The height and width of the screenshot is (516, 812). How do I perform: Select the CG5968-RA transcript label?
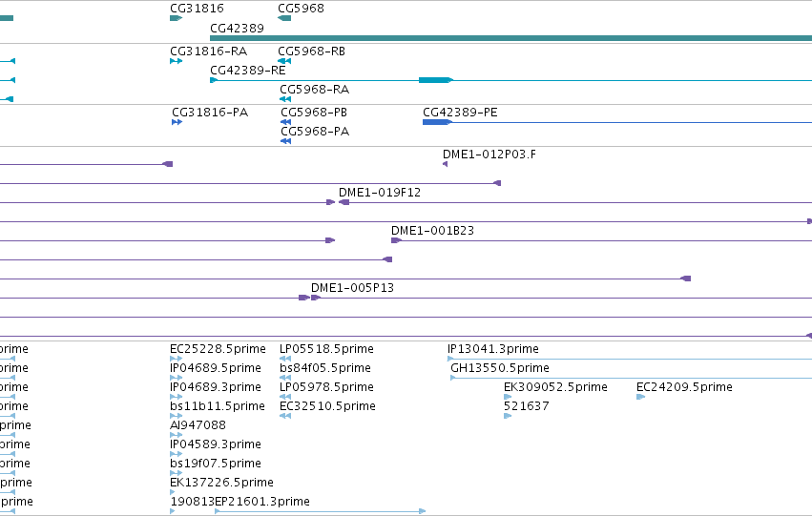tap(314, 90)
